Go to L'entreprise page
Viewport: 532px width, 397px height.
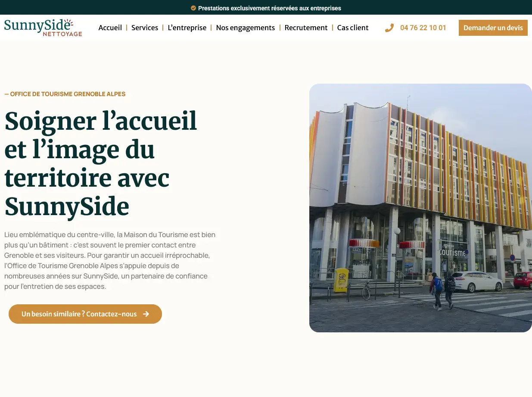[187, 28]
